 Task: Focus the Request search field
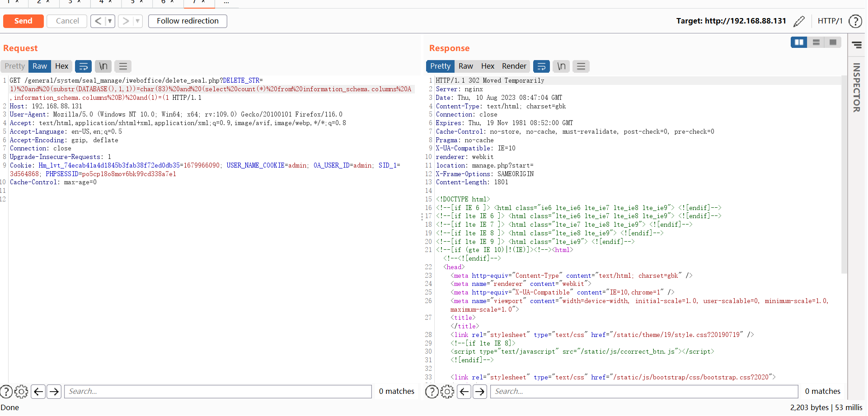point(218,392)
